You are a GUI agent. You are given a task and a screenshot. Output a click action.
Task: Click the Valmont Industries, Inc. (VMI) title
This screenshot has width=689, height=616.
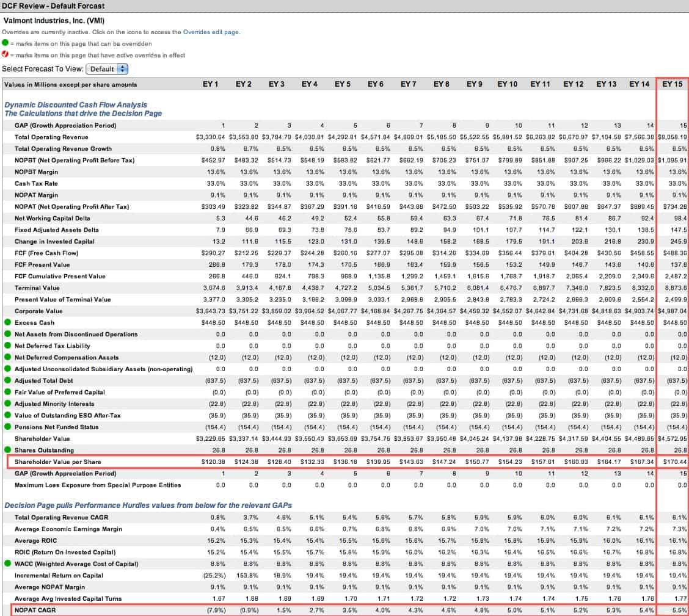[54, 21]
